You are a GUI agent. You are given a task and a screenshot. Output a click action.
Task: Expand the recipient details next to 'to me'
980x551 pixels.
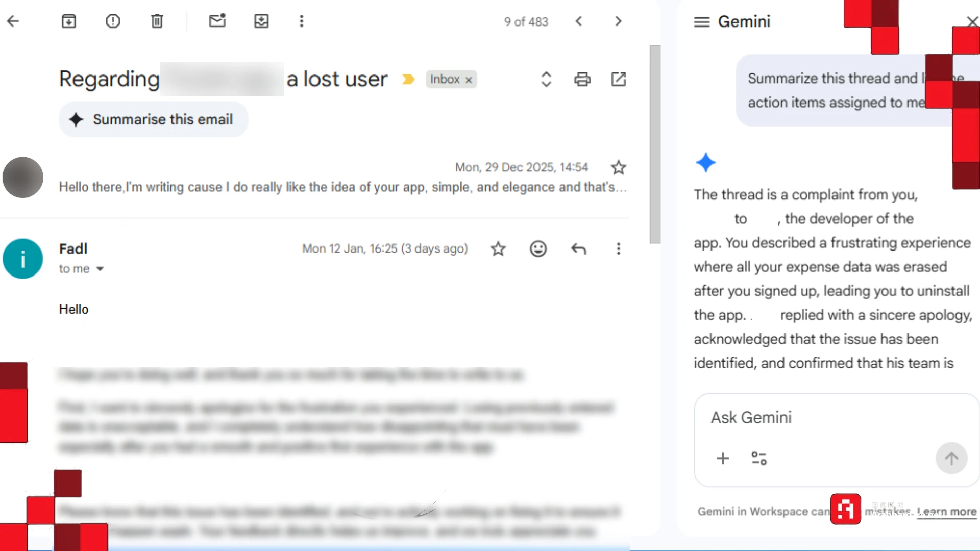click(x=100, y=269)
